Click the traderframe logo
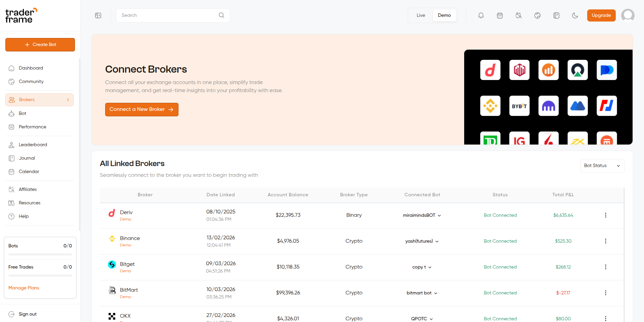644x322 pixels. point(21,15)
